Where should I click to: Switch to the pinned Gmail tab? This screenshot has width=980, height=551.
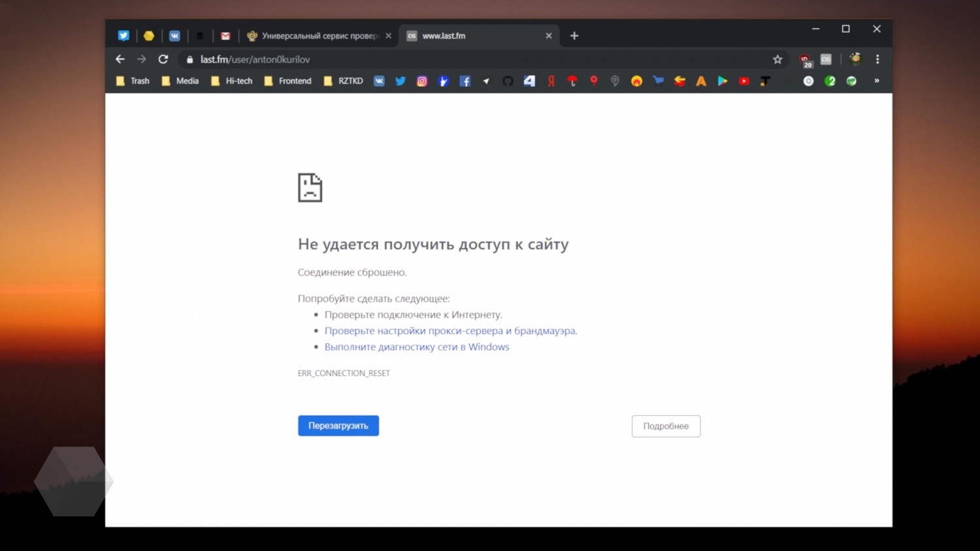pyautogui.click(x=225, y=36)
